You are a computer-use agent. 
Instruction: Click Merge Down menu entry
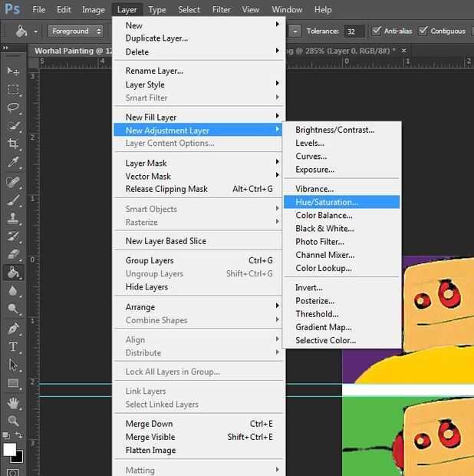click(x=199, y=424)
